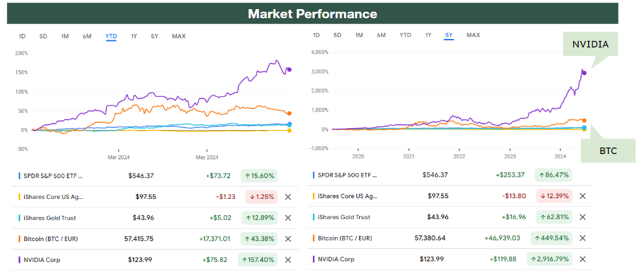The image size is (644, 273).
Task: Click the 15.60% gain badge
Action: point(259,175)
